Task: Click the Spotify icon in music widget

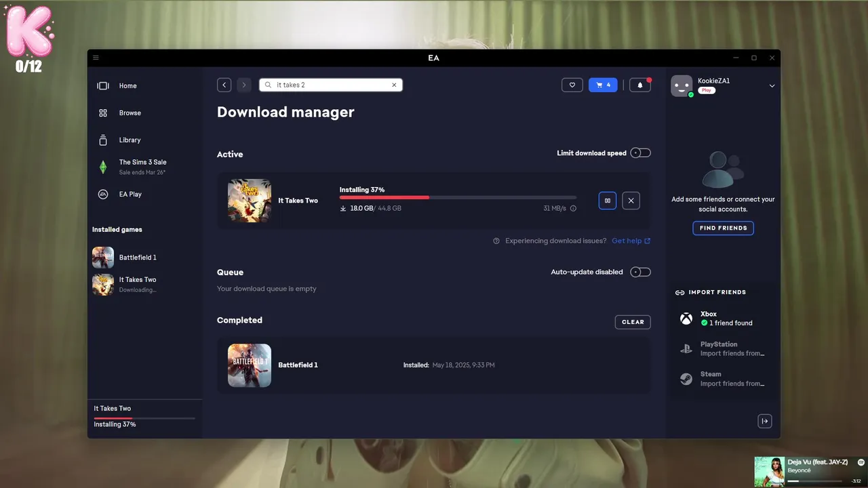Action: click(861, 462)
